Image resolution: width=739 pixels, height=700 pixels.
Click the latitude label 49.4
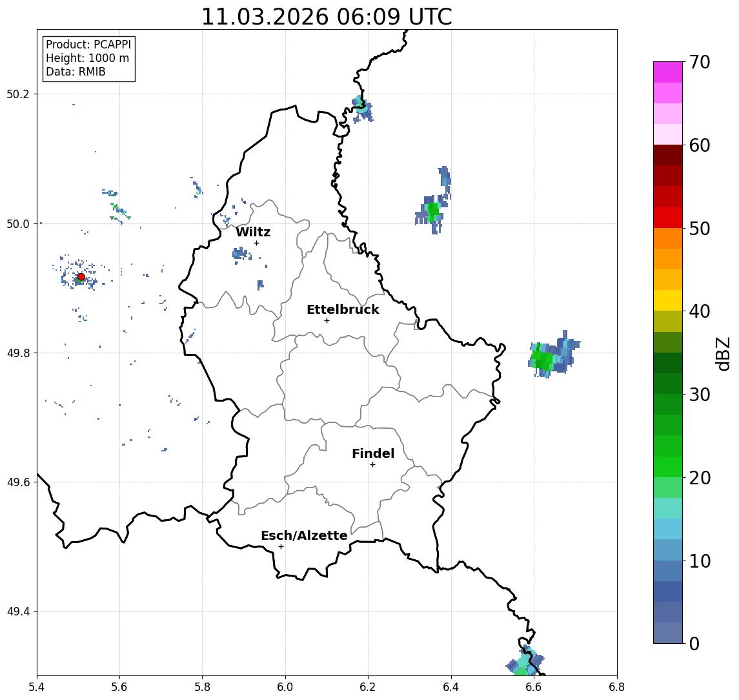tap(18, 612)
